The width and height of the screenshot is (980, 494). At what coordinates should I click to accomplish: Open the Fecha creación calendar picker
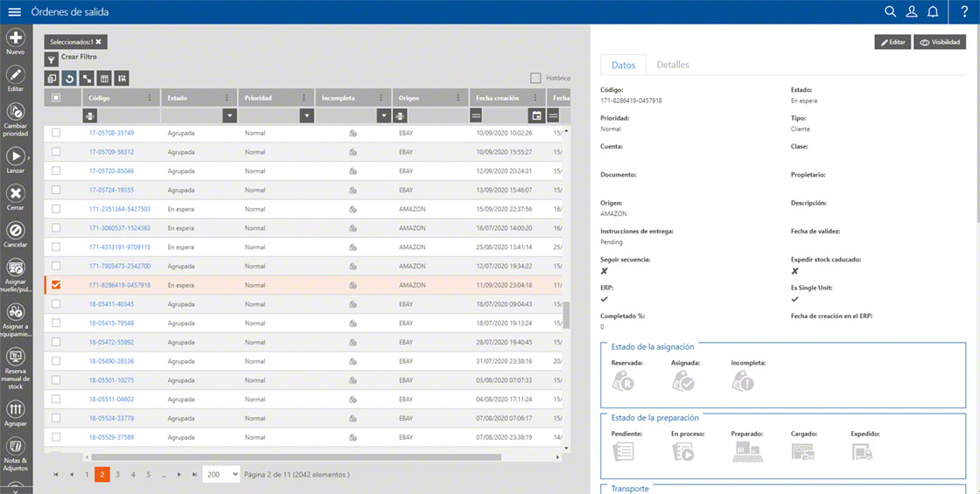[x=536, y=115]
